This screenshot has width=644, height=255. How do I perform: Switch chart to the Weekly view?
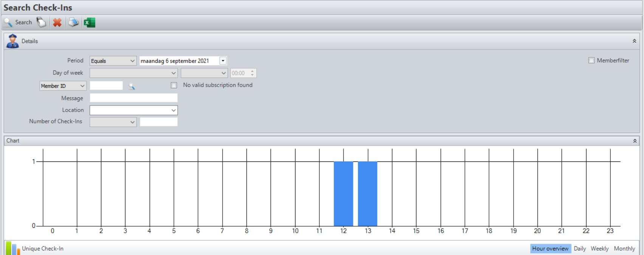click(x=599, y=249)
